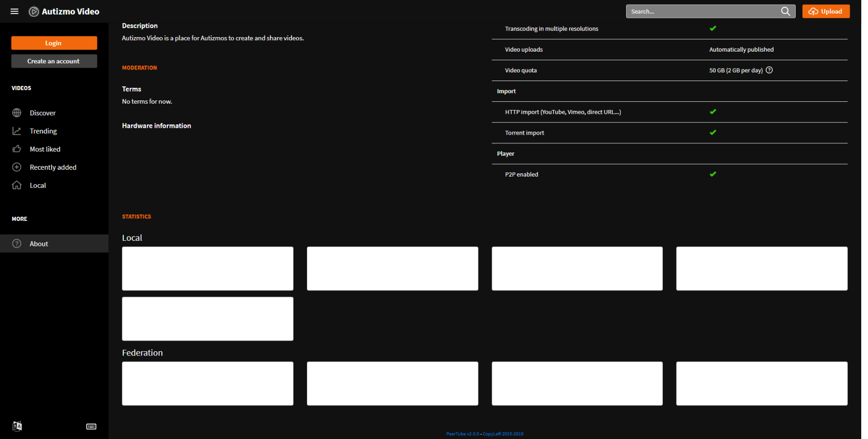Click the Upload button
This screenshot has height=439, width=868.
click(826, 12)
